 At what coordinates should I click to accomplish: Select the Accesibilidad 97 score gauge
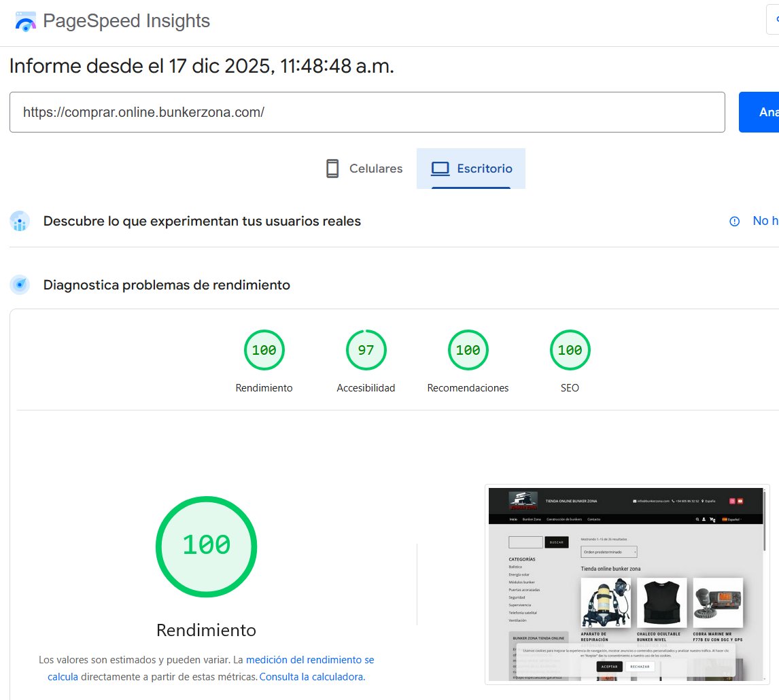(366, 351)
